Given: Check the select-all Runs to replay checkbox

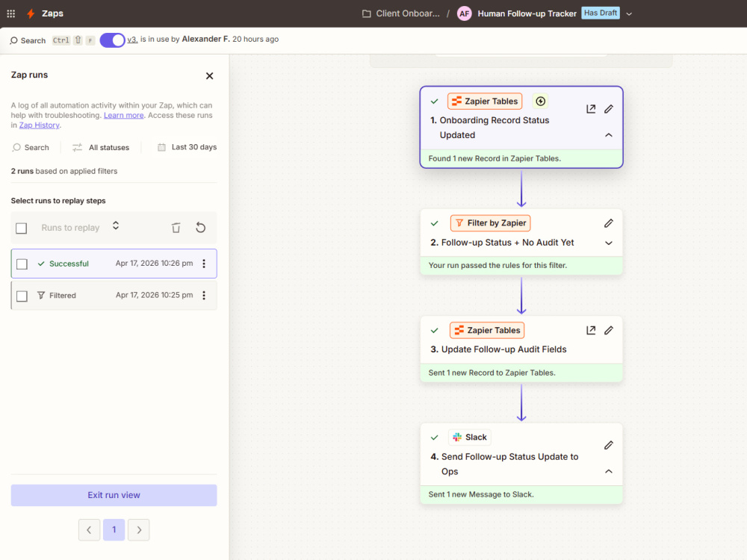Looking at the screenshot, I should point(22,228).
